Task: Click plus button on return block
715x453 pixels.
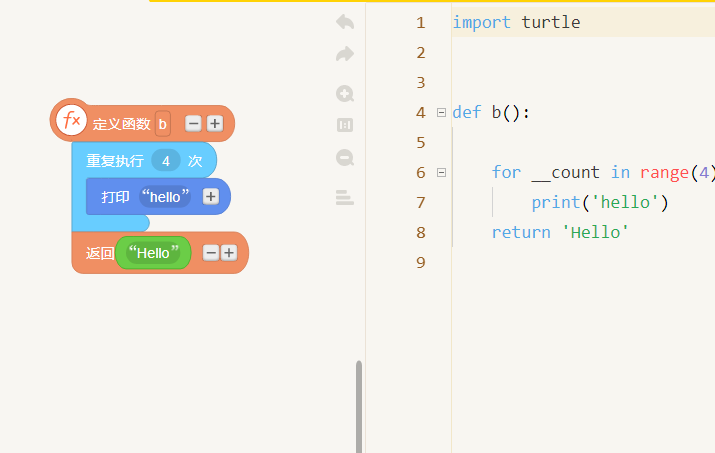Action: tap(229, 253)
